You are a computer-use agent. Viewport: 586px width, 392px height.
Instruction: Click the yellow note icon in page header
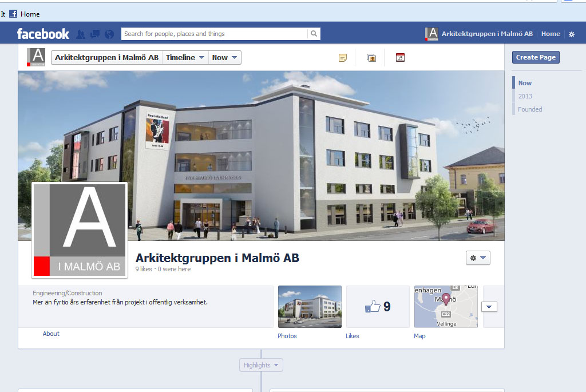click(x=343, y=57)
